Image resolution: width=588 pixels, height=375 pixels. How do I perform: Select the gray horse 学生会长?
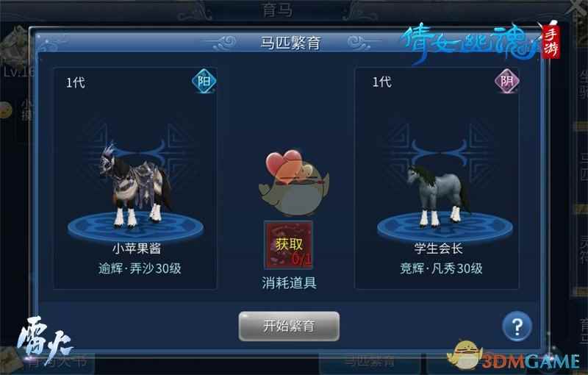[x=437, y=196]
